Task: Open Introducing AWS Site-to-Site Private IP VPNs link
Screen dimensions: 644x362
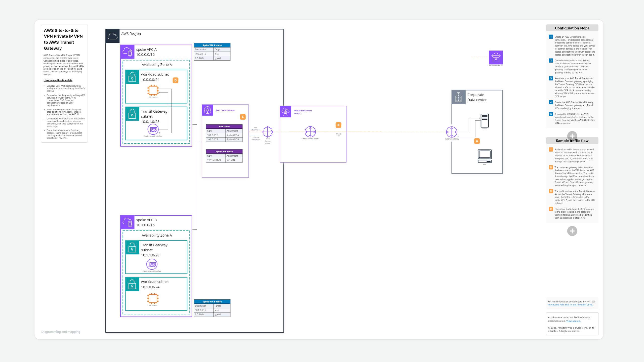Action: [x=570, y=305]
